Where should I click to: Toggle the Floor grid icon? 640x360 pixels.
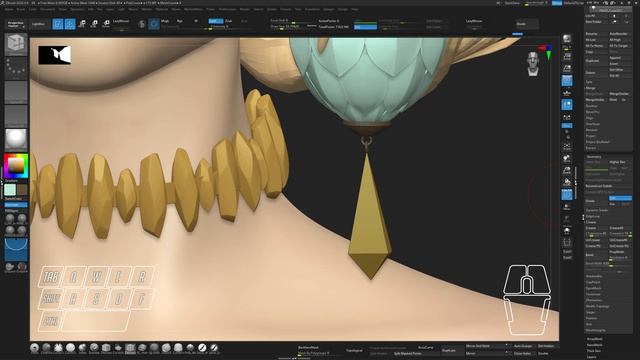(x=567, y=93)
